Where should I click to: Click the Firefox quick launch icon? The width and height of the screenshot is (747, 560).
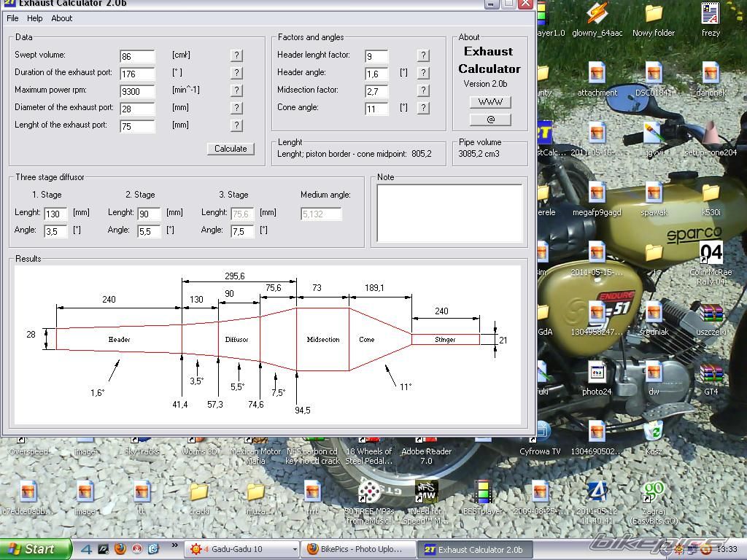[120, 549]
